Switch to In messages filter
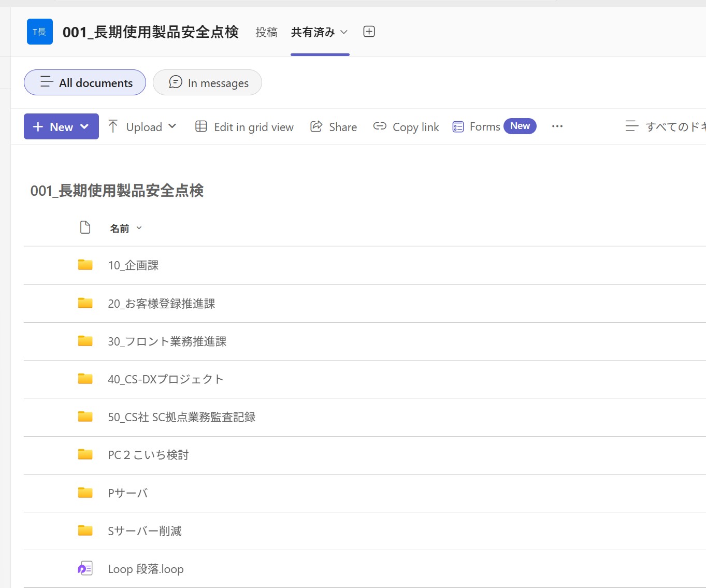The width and height of the screenshot is (706, 588). point(207,82)
